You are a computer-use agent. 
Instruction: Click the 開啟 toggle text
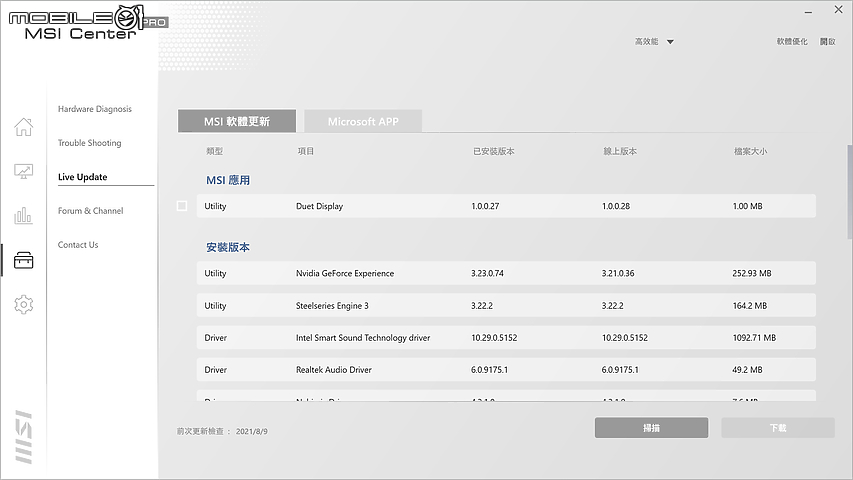[x=827, y=41]
